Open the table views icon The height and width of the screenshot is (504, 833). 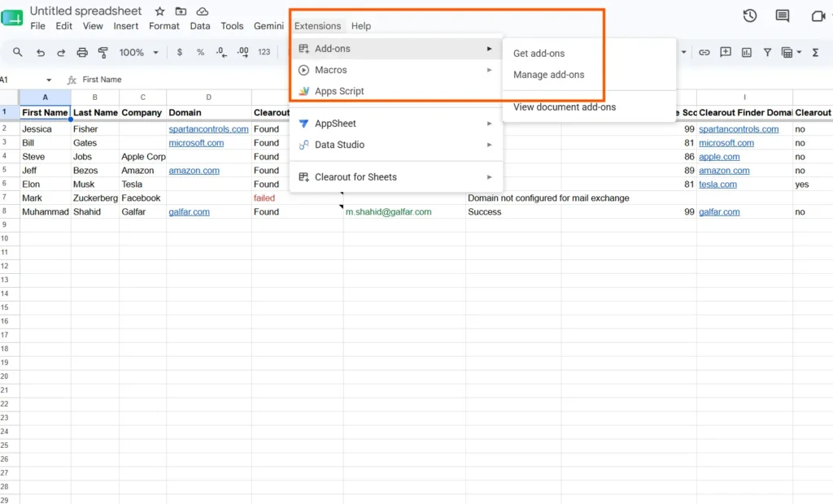[x=787, y=52]
